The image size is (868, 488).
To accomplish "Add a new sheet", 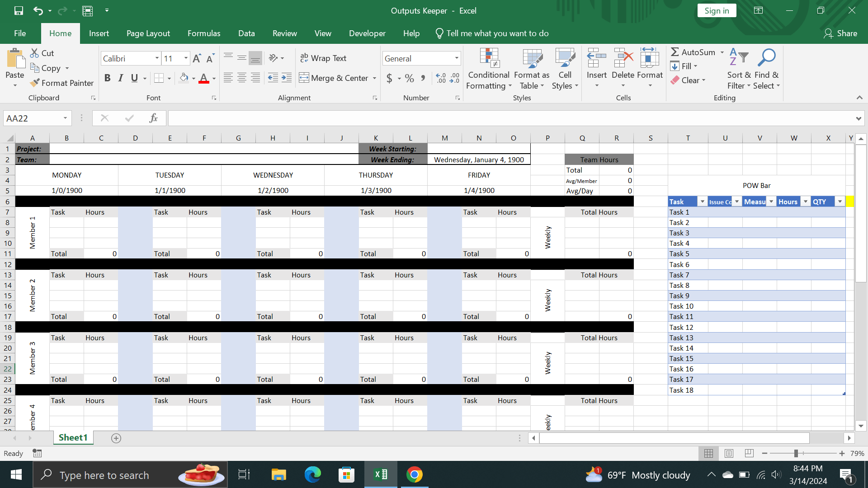I will pos(116,438).
